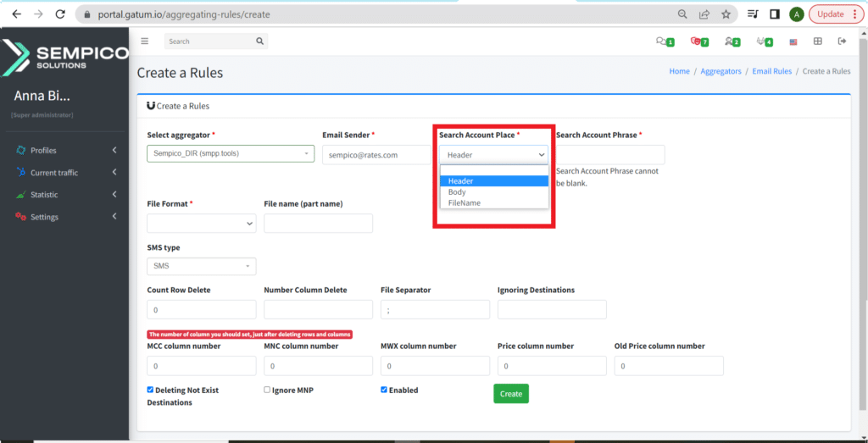Click the Current traffic sidebar icon
Viewport: 868px width, 443px height.
(x=21, y=173)
